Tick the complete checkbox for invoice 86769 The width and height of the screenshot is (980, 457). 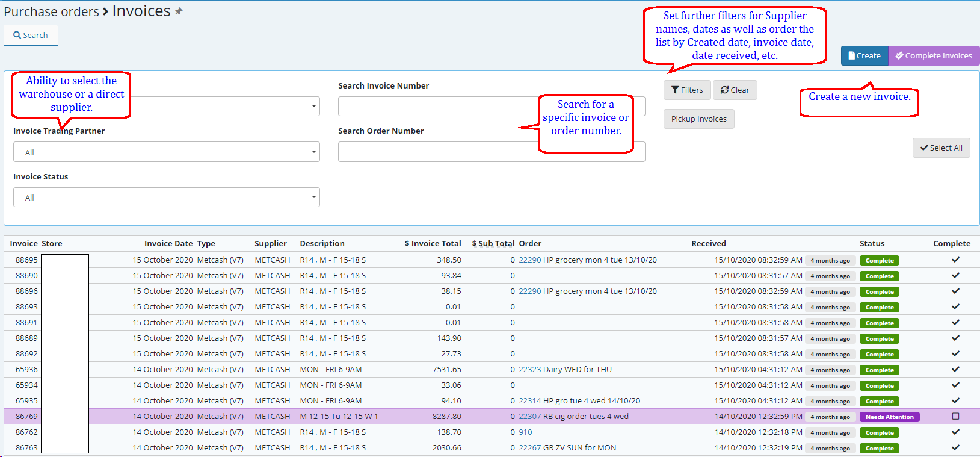click(x=955, y=416)
